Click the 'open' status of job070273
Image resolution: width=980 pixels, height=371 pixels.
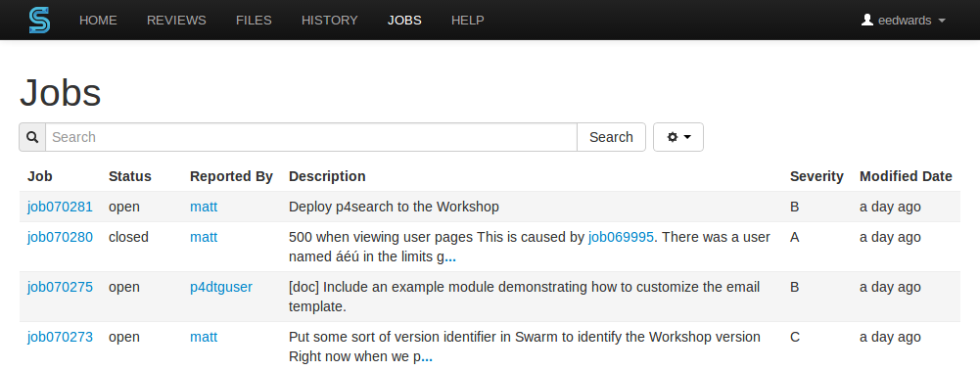tap(124, 338)
